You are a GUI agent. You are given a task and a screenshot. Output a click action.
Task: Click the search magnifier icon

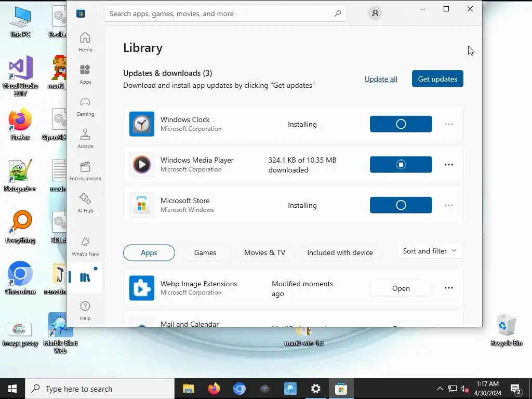click(x=337, y=14)
